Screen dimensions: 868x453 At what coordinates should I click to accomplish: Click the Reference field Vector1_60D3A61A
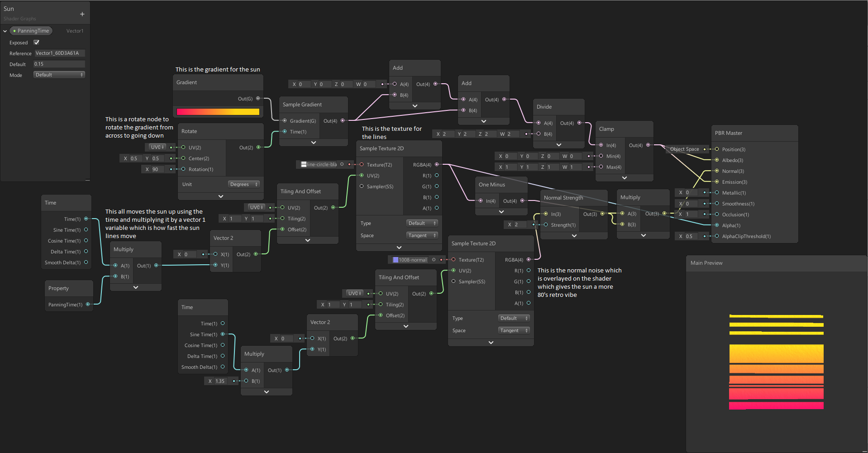click(59, 53)
